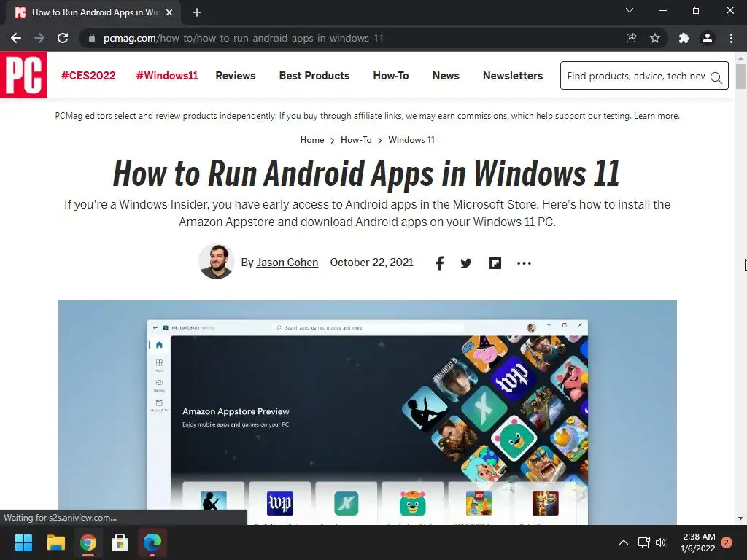Open How-To in navigation bar
Image resolution: width=747 pixels, height=560 pixels.
point(391,76)
